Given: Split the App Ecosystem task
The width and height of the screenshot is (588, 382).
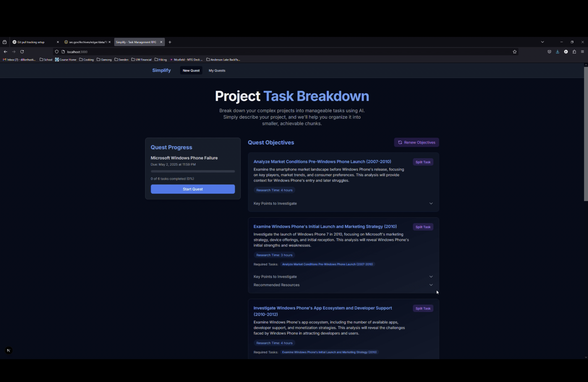Looking at the screenshot, I should click(x=423, y=308).
